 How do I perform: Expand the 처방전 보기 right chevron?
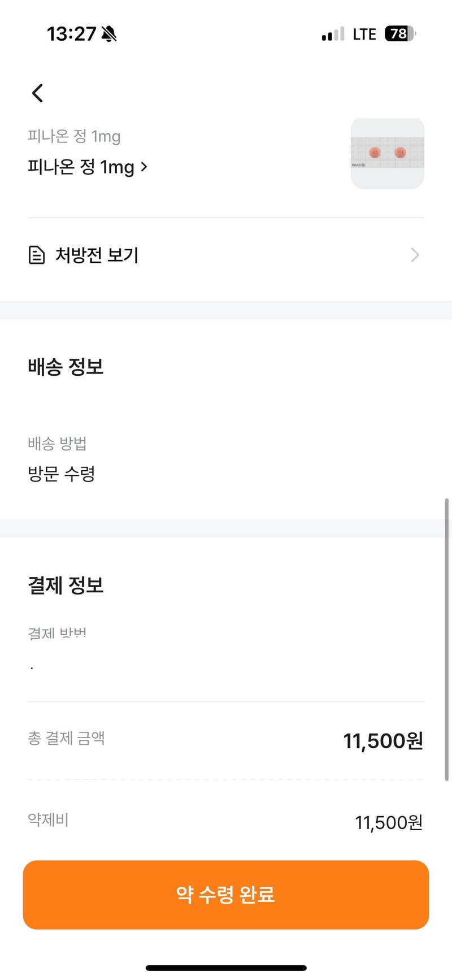coord(415,255)
